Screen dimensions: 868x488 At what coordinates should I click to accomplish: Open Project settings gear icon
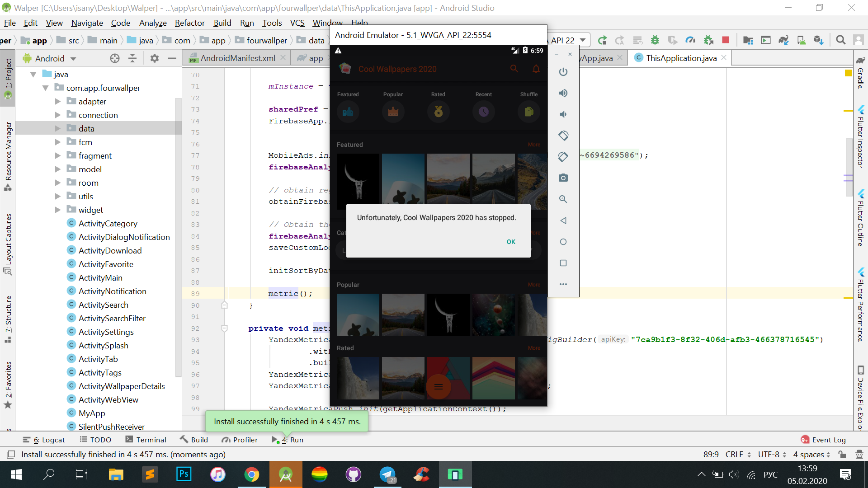(154, 58)
